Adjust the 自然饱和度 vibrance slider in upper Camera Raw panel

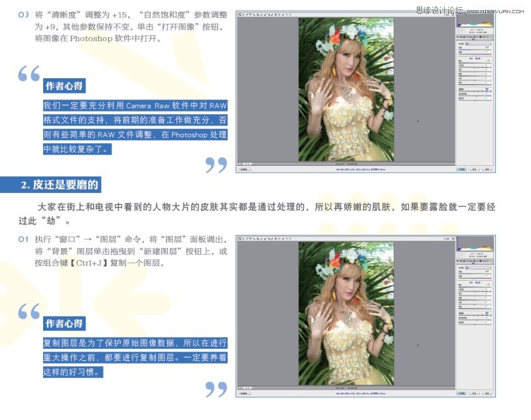pyautogui.click(x=475, y=96)
